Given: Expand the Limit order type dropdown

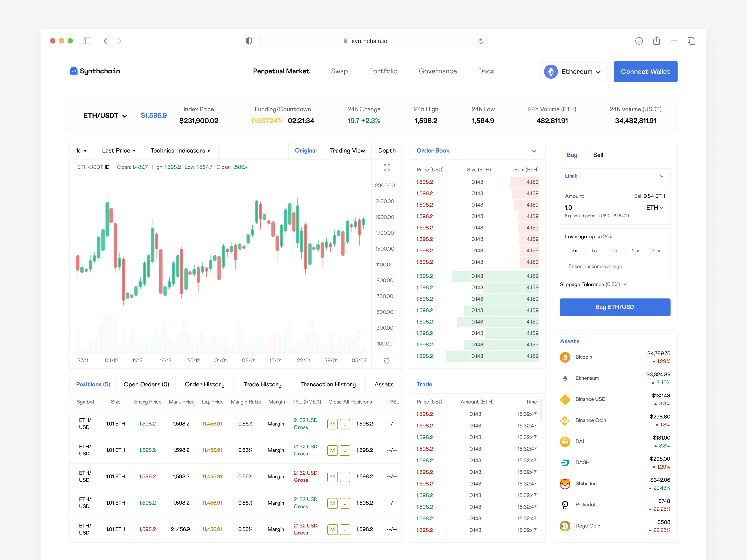Looking at the screenshot, I should point(615,176).
